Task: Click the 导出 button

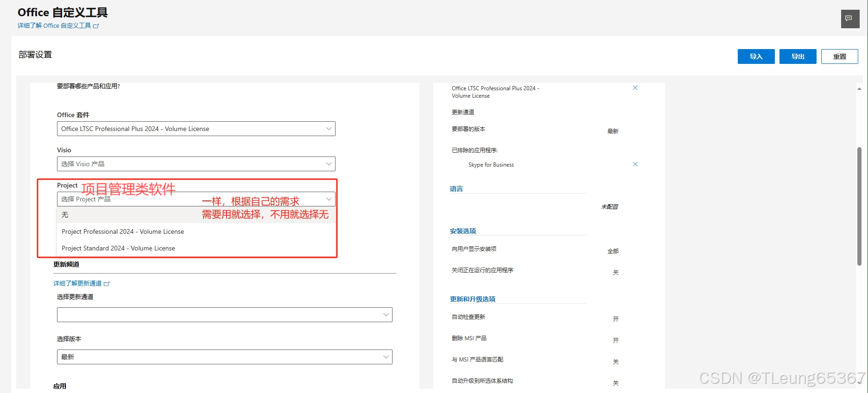Action: (x=798, y=56)
